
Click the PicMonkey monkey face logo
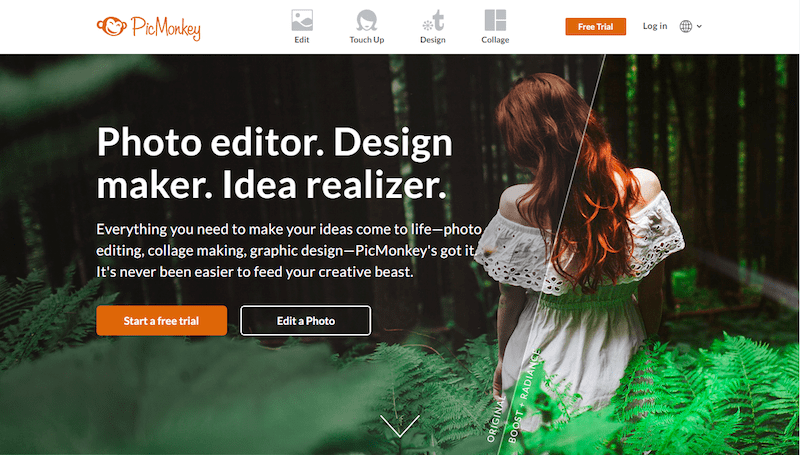pos(112,27)
